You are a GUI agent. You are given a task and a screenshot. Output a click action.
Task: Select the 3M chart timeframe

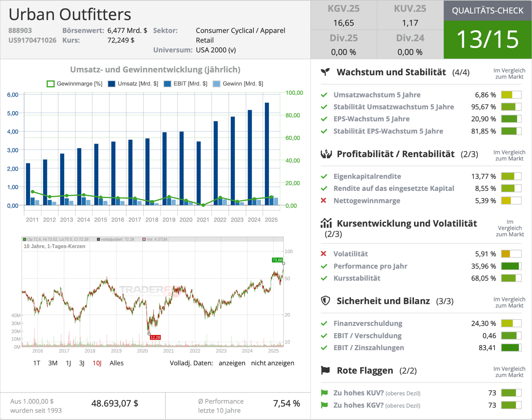point(53,363)
